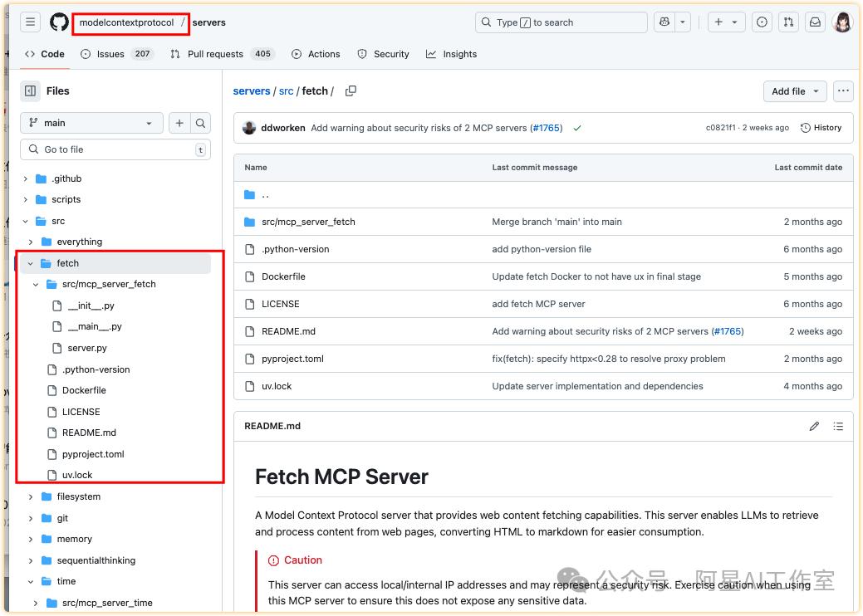Viewport: 863px width, 616px height.
Task: Open the create new plus menu
Action: (x=726, y=22)
